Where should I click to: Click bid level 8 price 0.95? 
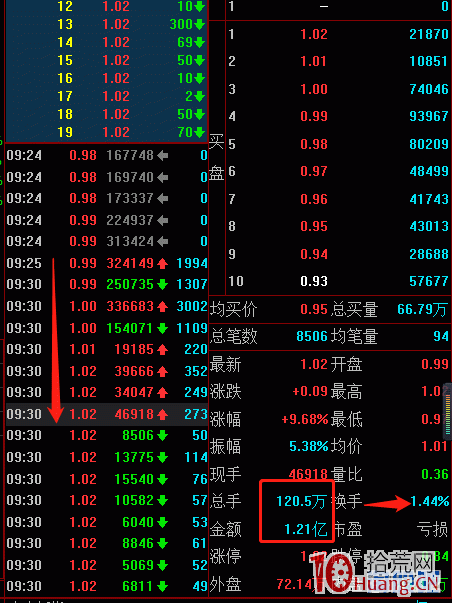314,227
